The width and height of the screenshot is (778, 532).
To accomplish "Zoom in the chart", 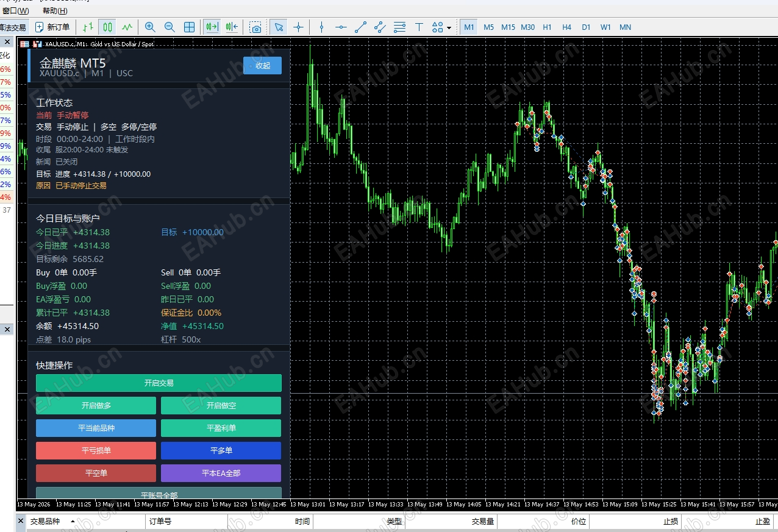I will pos(150,27).
